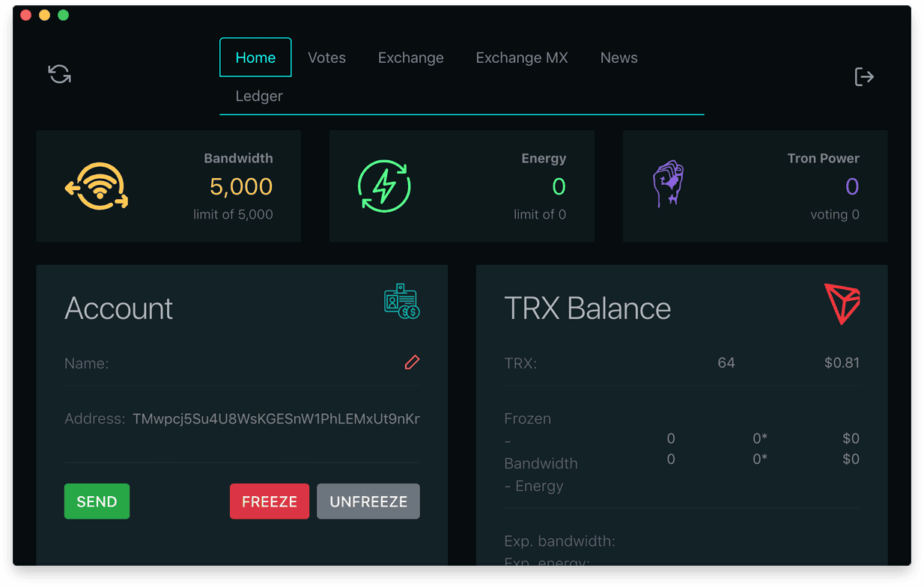924x586 pixels.
Task: Go to the News tab
Action: (619, 58)
